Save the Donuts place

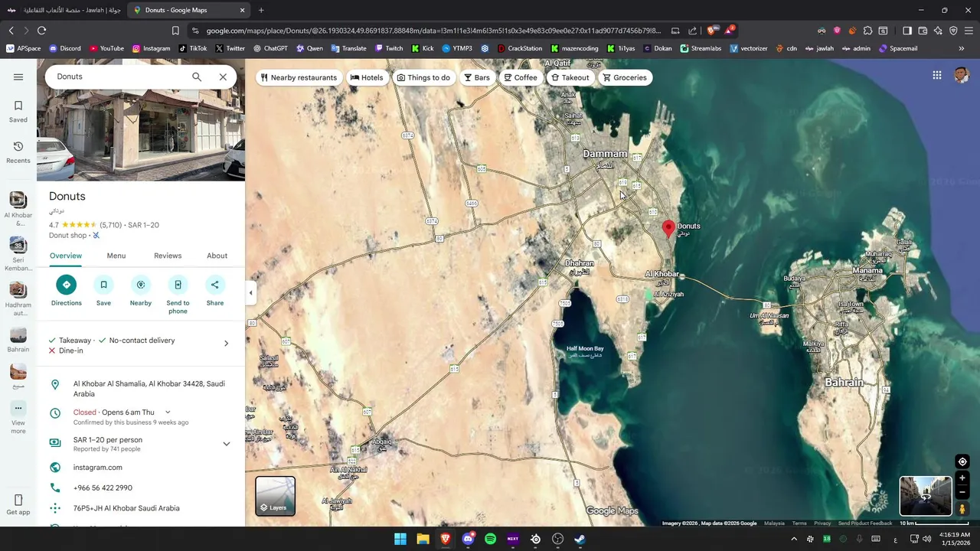click(103, 291)
